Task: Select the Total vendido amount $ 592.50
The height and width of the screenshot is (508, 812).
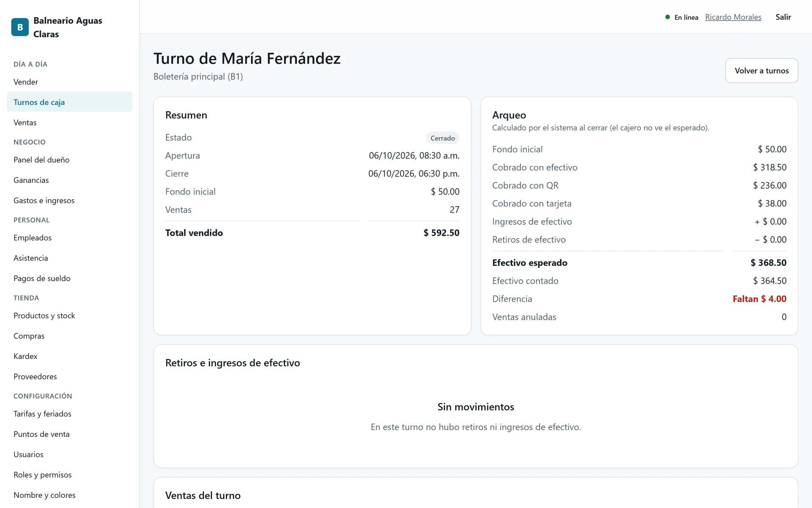Action: pos(441,233)
